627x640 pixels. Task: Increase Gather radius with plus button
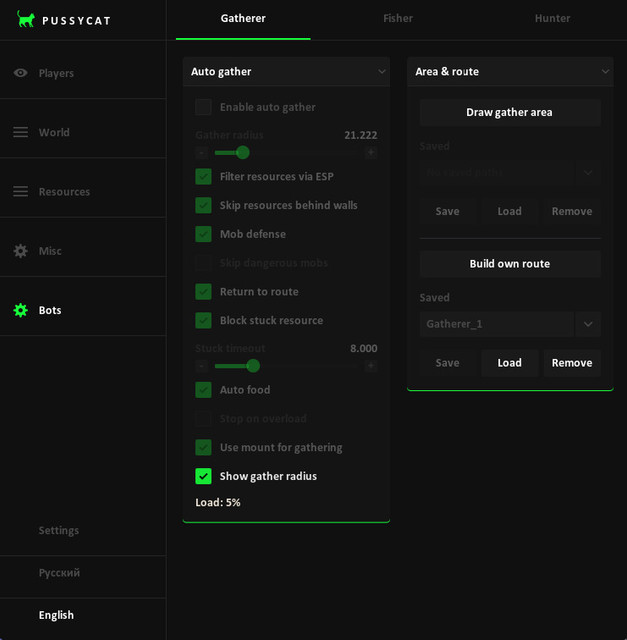(x=371, y=153)
